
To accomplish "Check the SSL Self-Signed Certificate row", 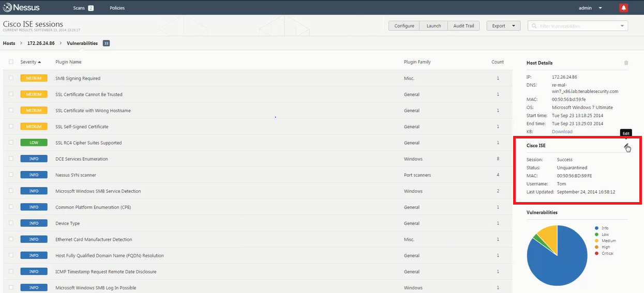I will pos(11,126).
